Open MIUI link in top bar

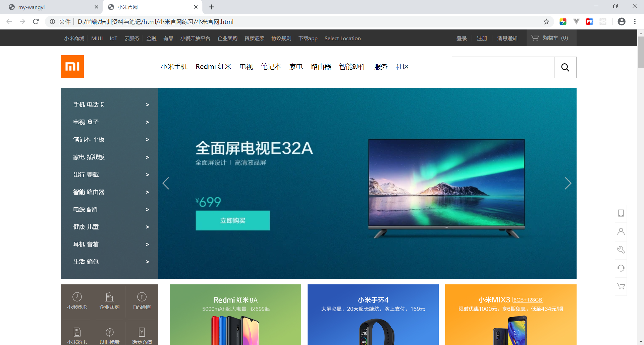click(97, 38)
